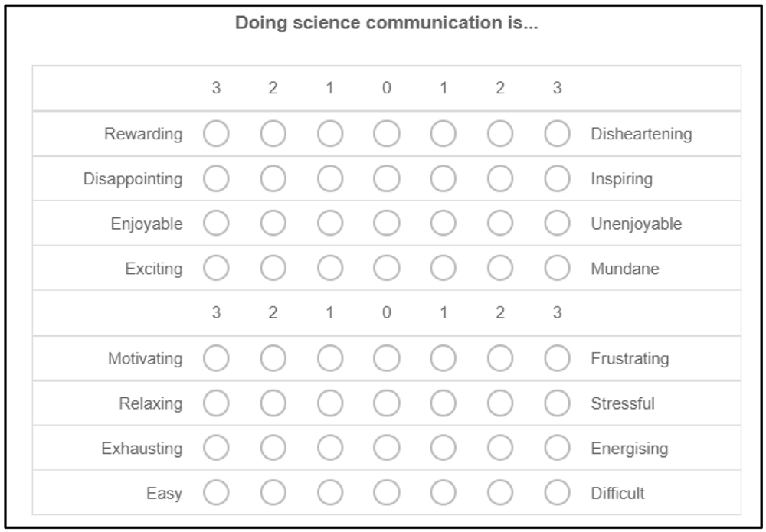Pick rating 2 toward Frustrating
This screenshot has width=766, height=532.
499,358
